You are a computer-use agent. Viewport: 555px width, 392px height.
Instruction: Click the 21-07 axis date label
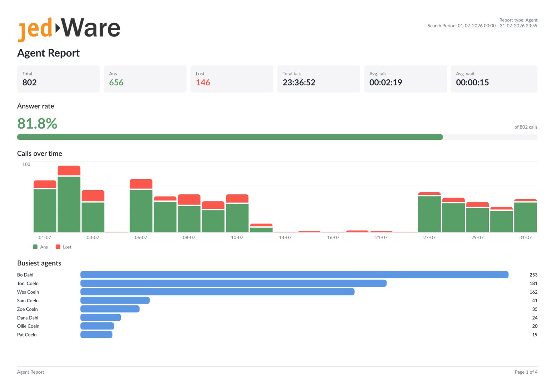pos(381,237)
